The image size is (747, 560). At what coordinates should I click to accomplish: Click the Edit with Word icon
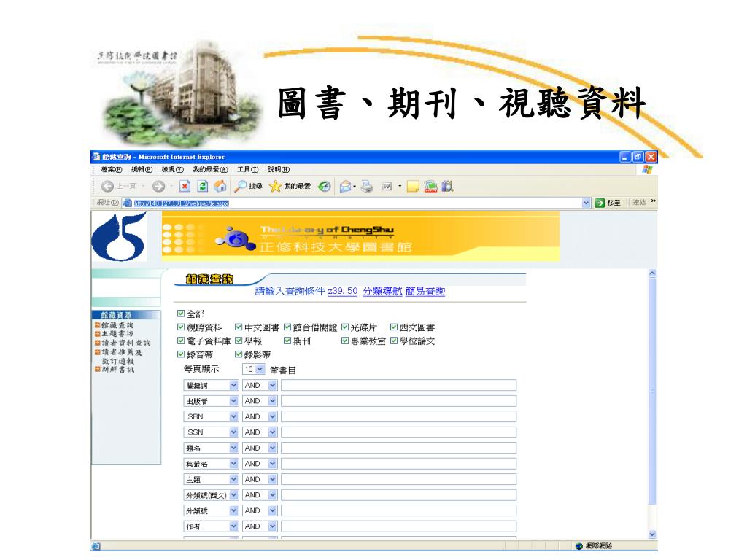387,186
